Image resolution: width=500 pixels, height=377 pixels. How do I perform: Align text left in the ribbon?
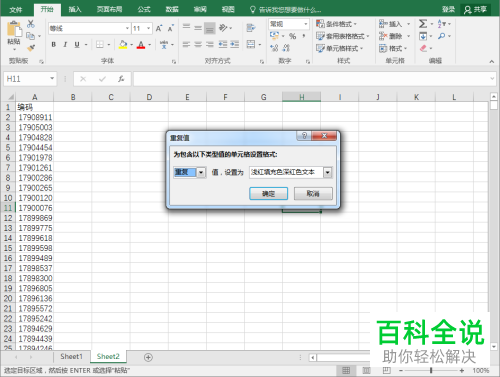187,44
